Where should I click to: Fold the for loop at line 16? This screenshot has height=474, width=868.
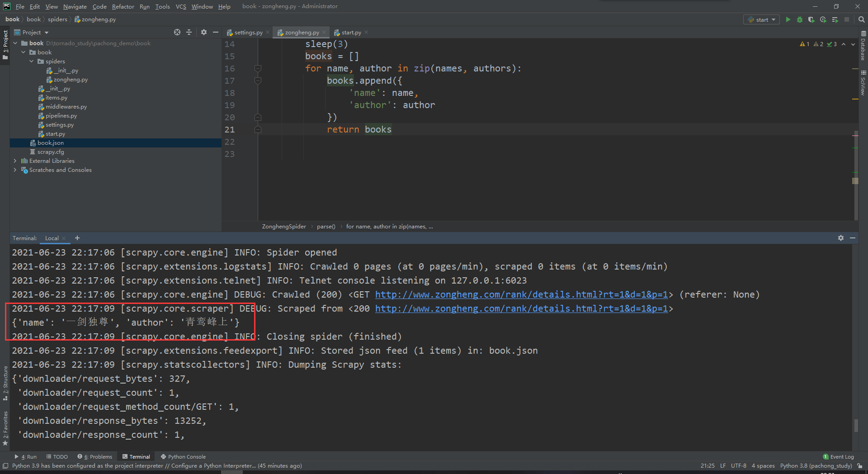coord(258,68)
